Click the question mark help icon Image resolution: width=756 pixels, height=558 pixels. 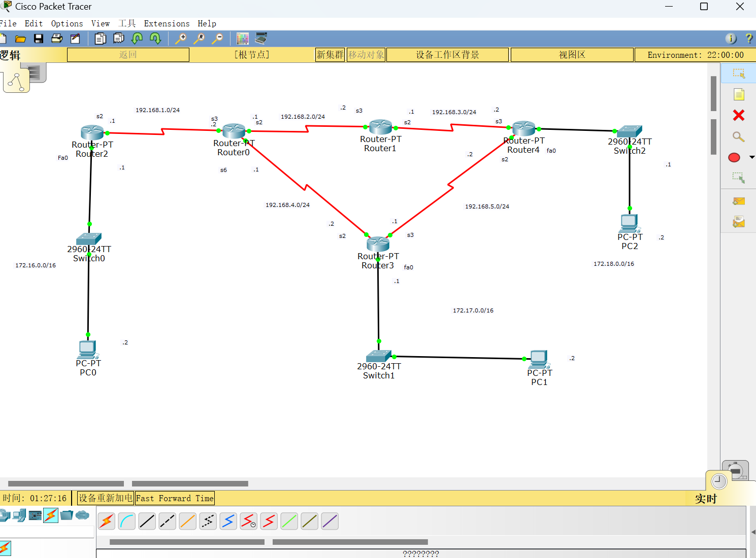coord(749,39)
